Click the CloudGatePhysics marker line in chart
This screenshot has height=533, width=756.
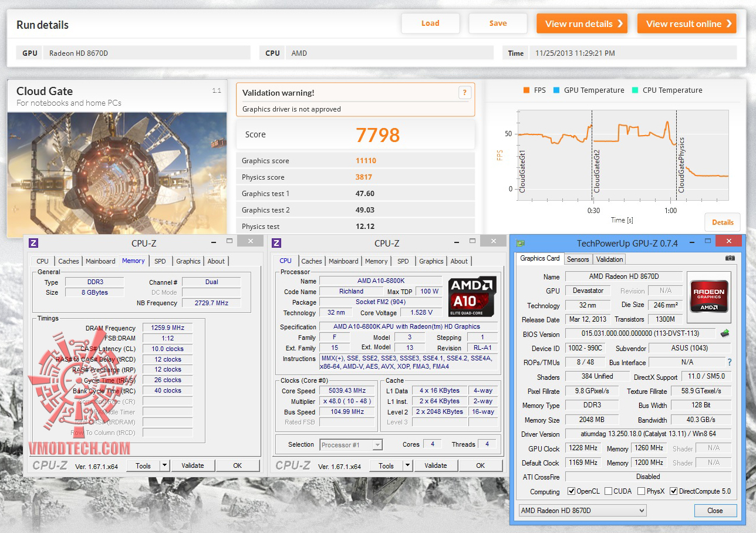tap(677, 156)
